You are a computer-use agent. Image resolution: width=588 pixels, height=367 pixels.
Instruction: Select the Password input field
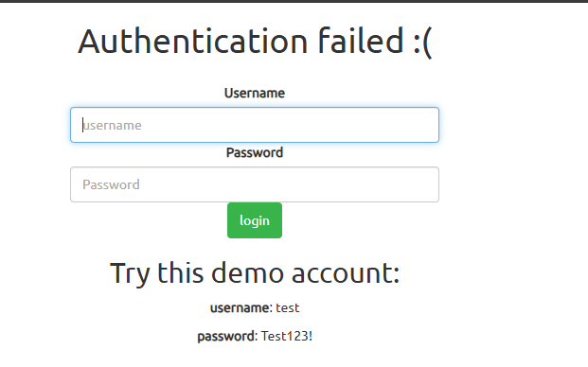coord(255,184)
